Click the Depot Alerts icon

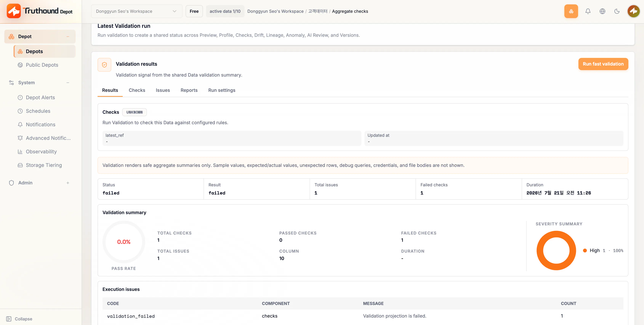tap(20, 98)
